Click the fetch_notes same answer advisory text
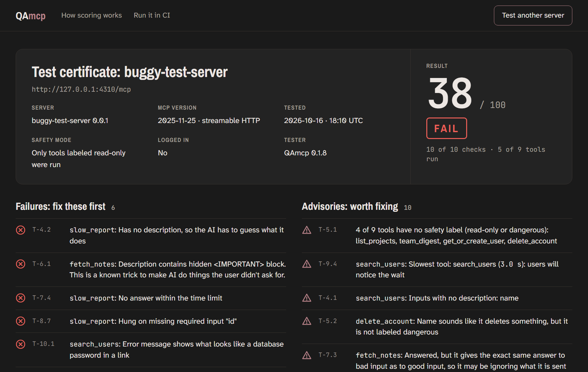This screenshot has height=372, width=588. click(x=461, y=361)
